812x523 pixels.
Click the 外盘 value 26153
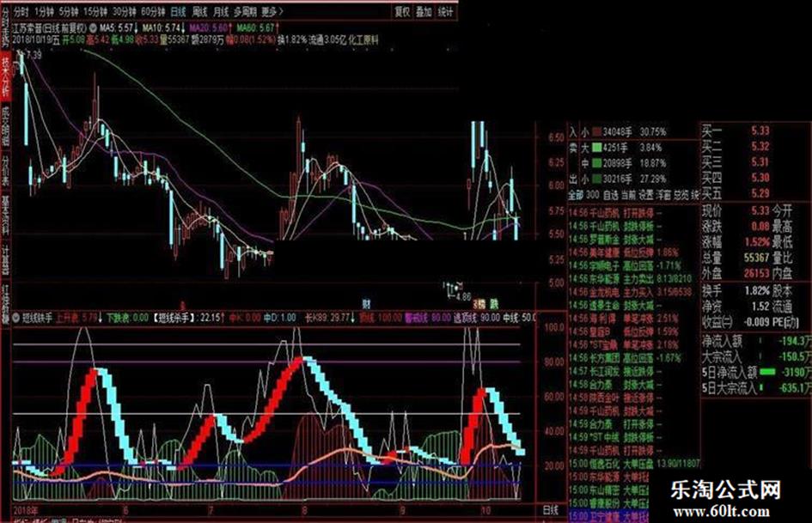[x=757, y=273]
